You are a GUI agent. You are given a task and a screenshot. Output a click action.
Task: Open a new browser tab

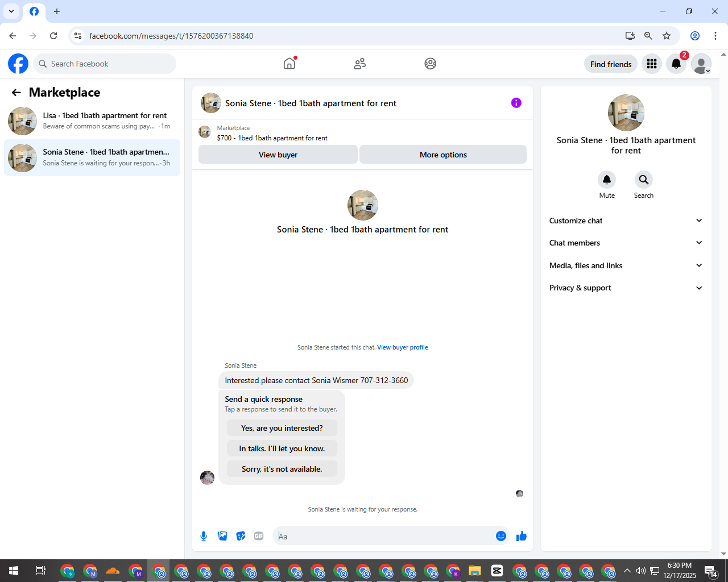click(57, 11)
